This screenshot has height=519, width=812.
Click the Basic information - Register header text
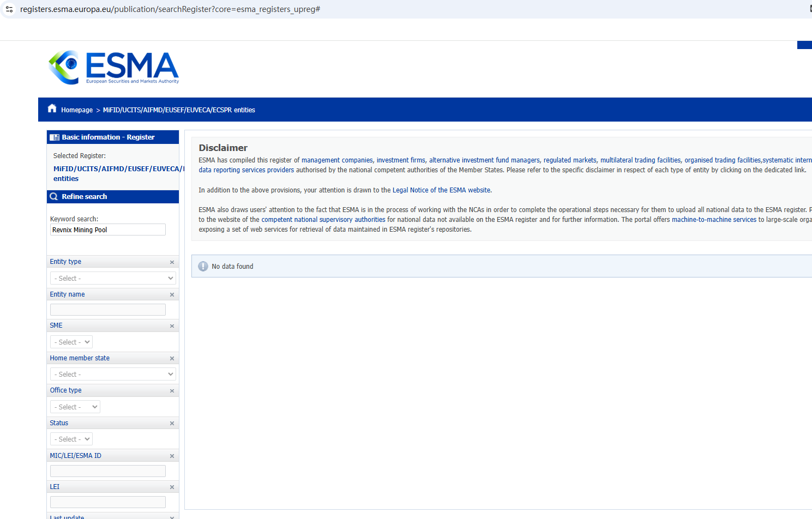point(108,137)
